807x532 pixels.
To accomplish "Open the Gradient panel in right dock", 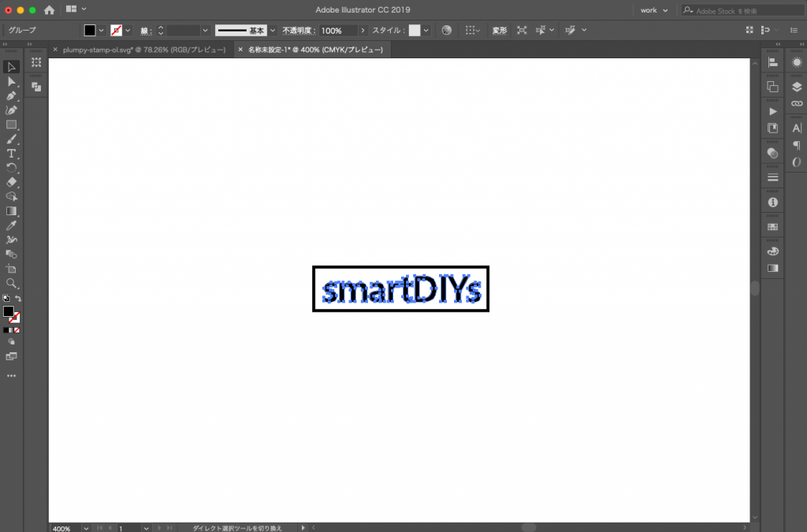I will 772,268.
